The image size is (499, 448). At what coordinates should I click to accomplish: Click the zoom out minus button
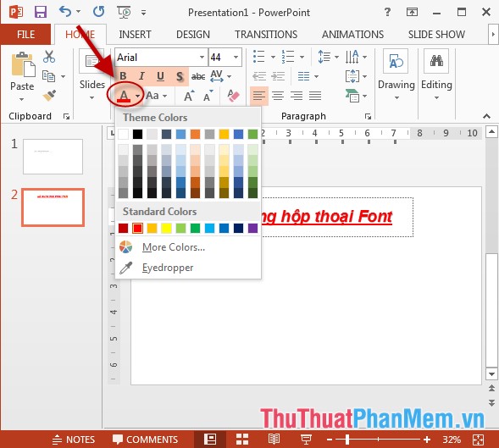(330, 440)
